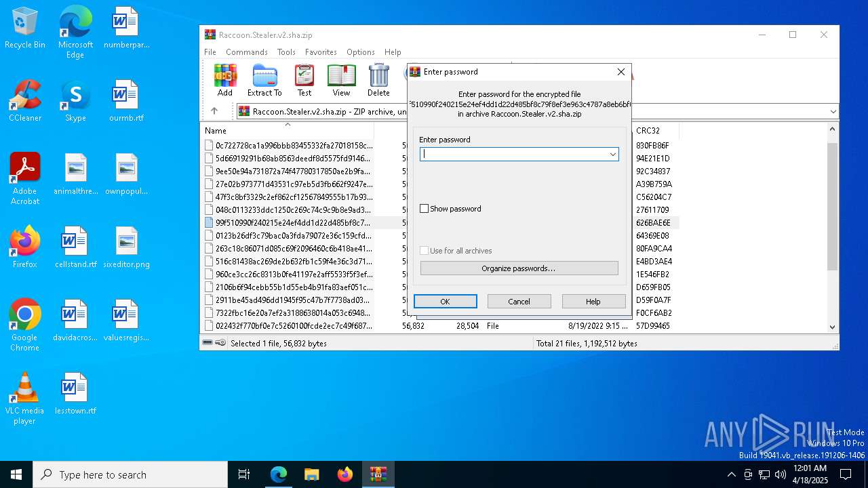
Task: Close the Enter password dialog
Action: (620, 72)
